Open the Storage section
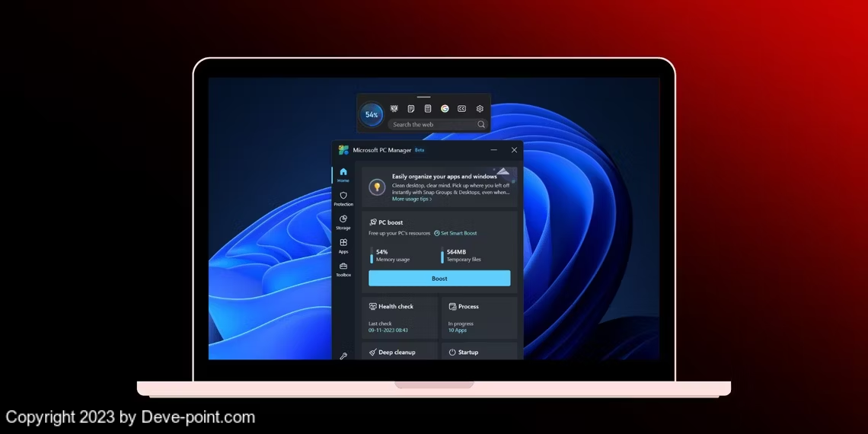This screenshot has height=434, width=868. (x=343, y=222)
